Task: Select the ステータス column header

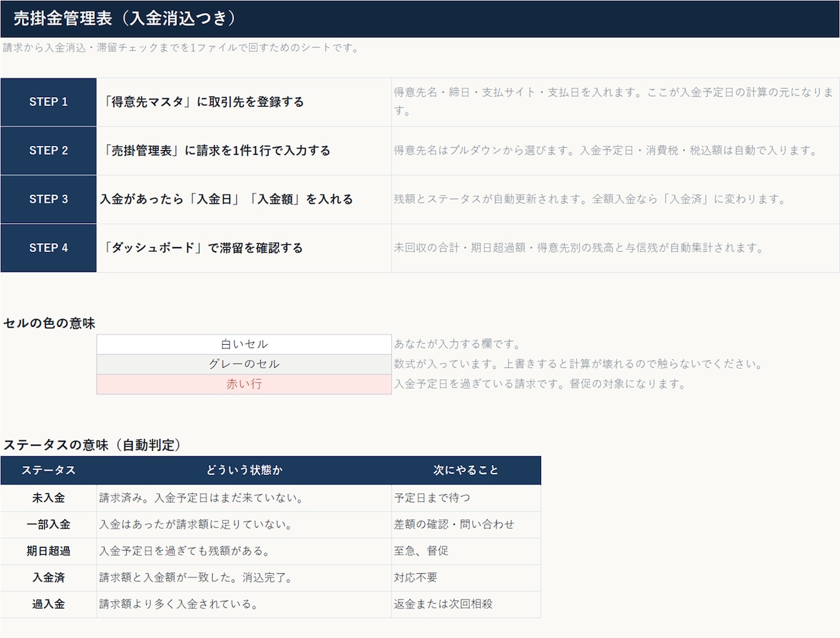Action: point(48,470)
